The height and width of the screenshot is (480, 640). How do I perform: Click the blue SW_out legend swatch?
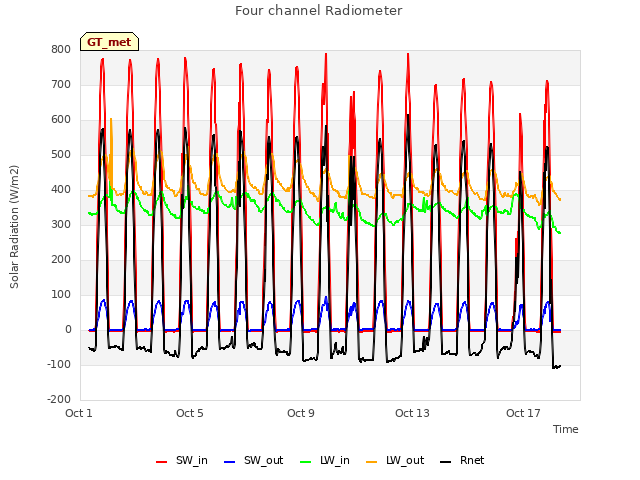pos(230,462)
